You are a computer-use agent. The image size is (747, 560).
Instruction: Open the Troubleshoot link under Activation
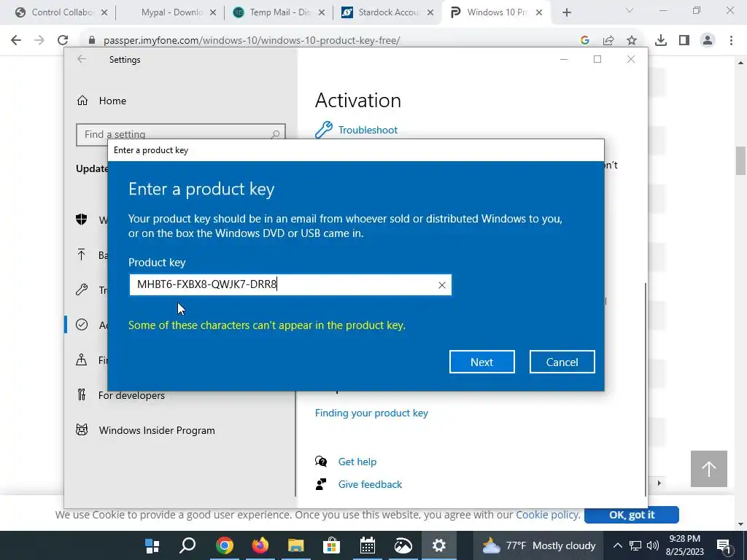point(368,130)
